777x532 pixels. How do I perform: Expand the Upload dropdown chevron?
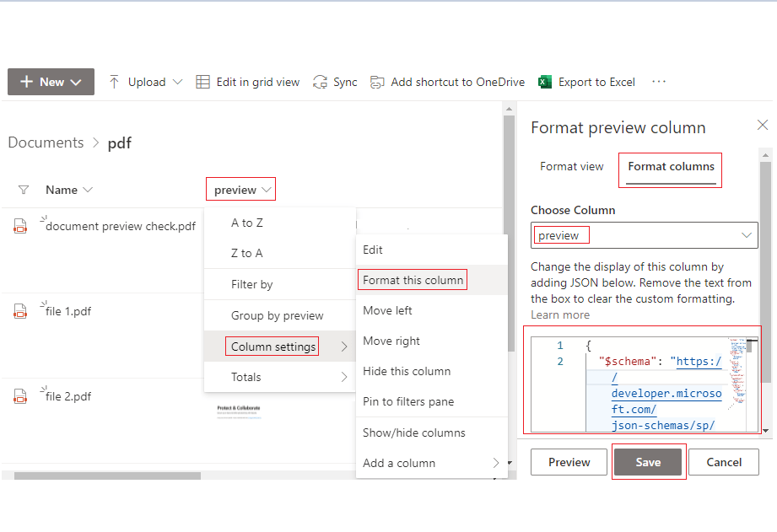pyautogui.click(x=176, y=81)
